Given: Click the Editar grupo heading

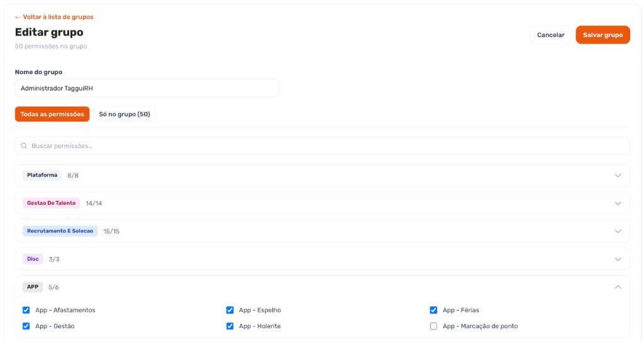Looking at the screenshot, I should point(49,32).
